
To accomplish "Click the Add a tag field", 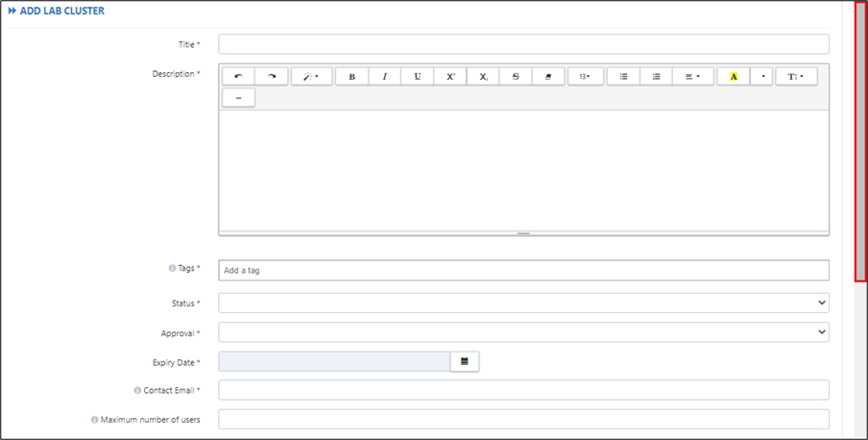I will pyautogui.click(x=523, y=270).
